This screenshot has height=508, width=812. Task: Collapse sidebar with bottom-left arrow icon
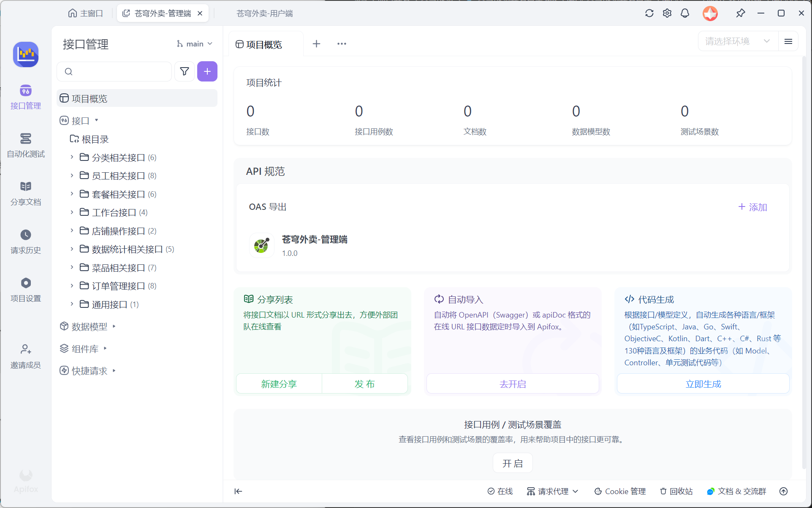coord(238,491)
